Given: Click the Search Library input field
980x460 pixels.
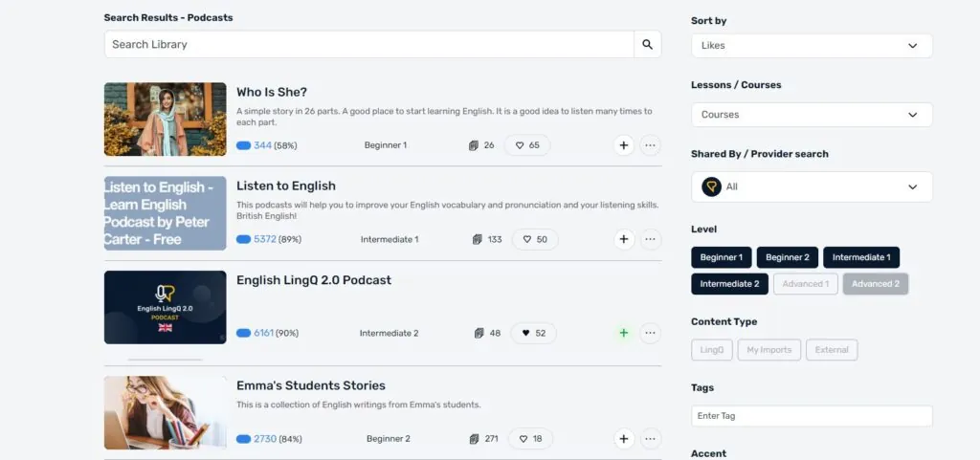Looking at the screenshot, I should click(x=368, y=44).
